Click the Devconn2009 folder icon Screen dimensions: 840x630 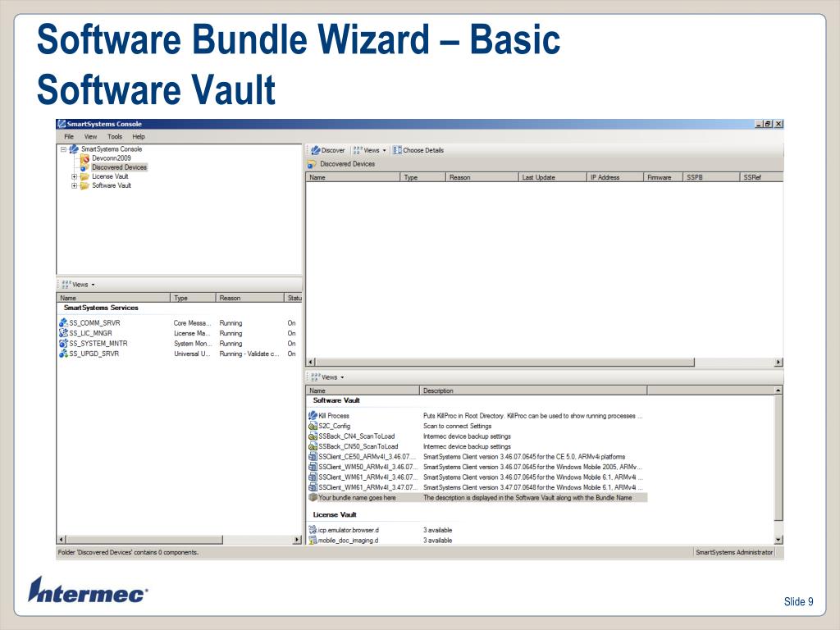84,158
